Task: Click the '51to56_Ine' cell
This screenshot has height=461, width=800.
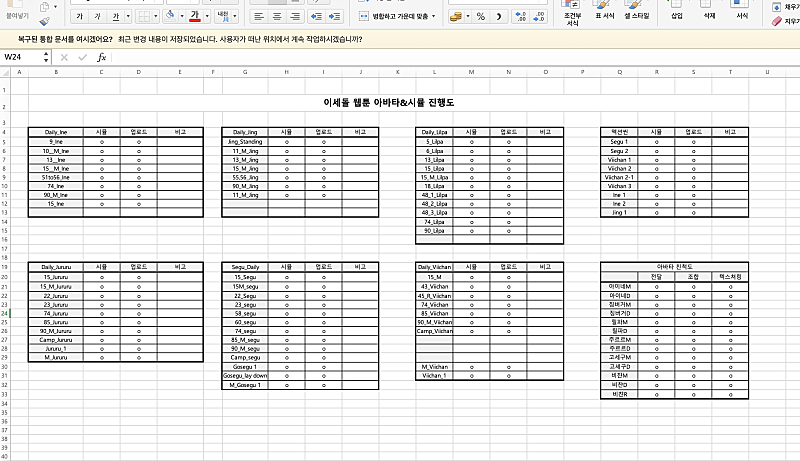Action: click(x=56, y=177)
